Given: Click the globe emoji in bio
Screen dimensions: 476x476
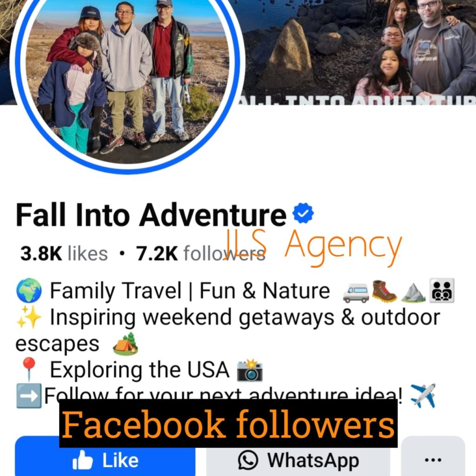Looking at the screenshot, I should [29, 291].
